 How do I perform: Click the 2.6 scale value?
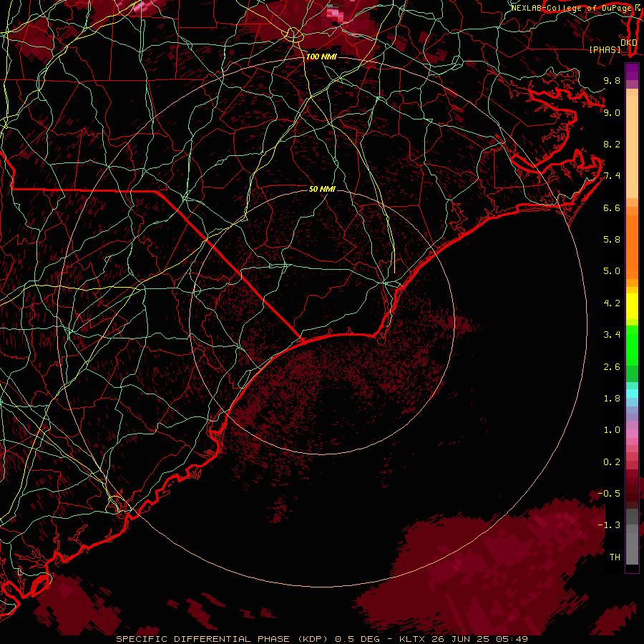612,367
